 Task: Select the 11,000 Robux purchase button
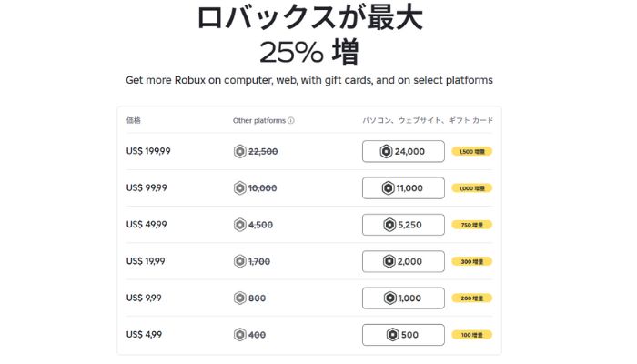403,188
